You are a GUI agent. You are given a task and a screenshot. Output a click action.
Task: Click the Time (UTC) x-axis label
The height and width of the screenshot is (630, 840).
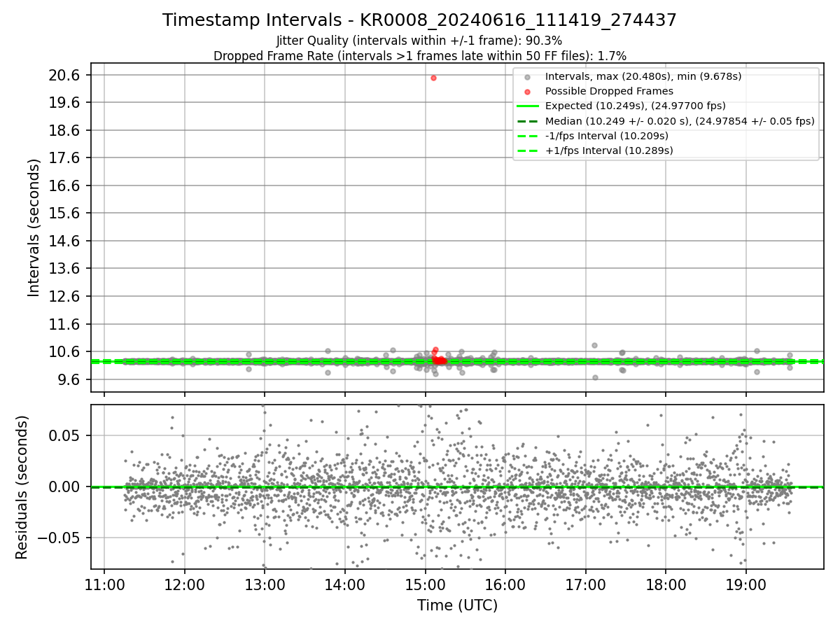pyautogui.click(x=457, y=605)
